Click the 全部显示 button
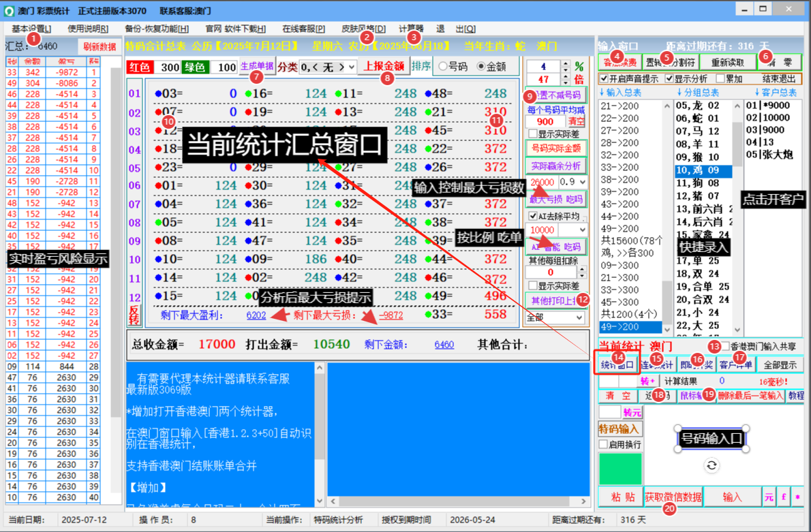This screenshot has width=811, height=532. click(x=780, y=364)
